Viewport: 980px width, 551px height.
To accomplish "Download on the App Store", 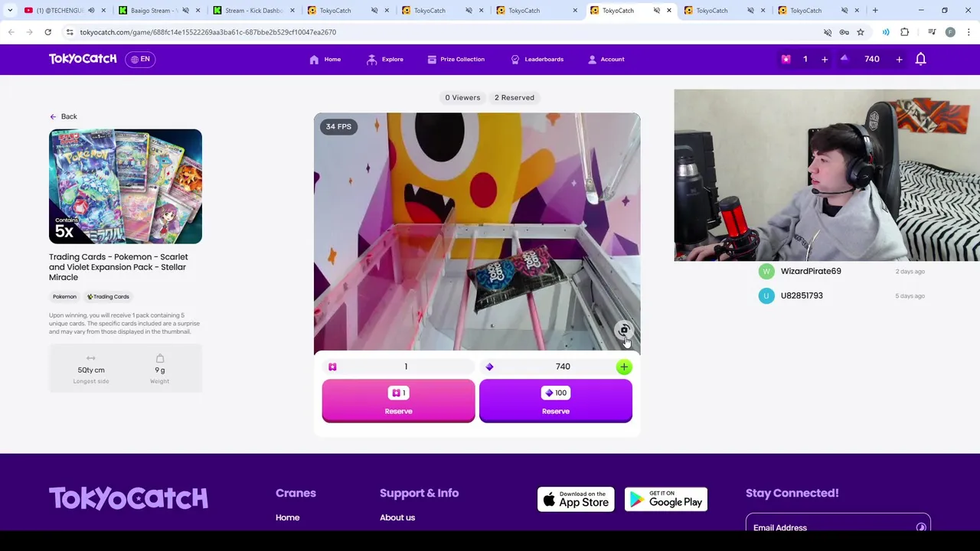I will 576,500.
